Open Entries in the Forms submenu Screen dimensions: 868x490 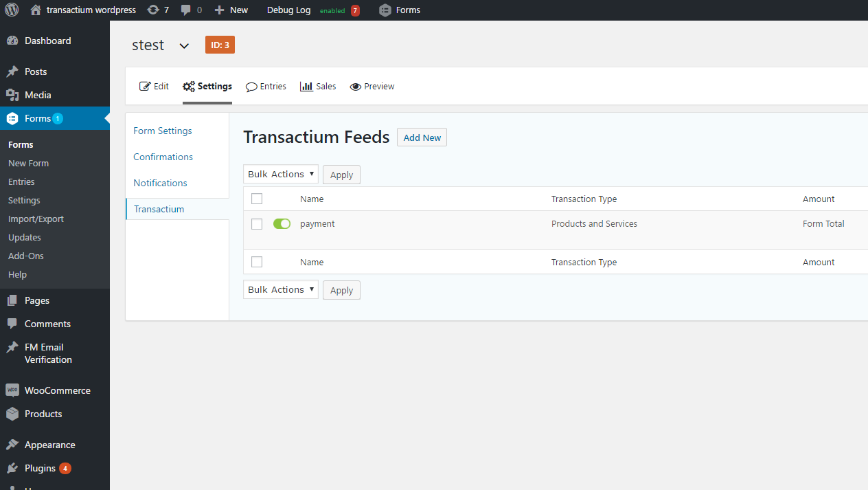[x=21, y=181]
